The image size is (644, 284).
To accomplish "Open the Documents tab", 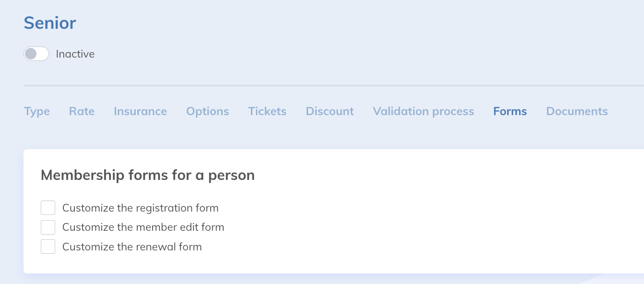I will [577, 111].
